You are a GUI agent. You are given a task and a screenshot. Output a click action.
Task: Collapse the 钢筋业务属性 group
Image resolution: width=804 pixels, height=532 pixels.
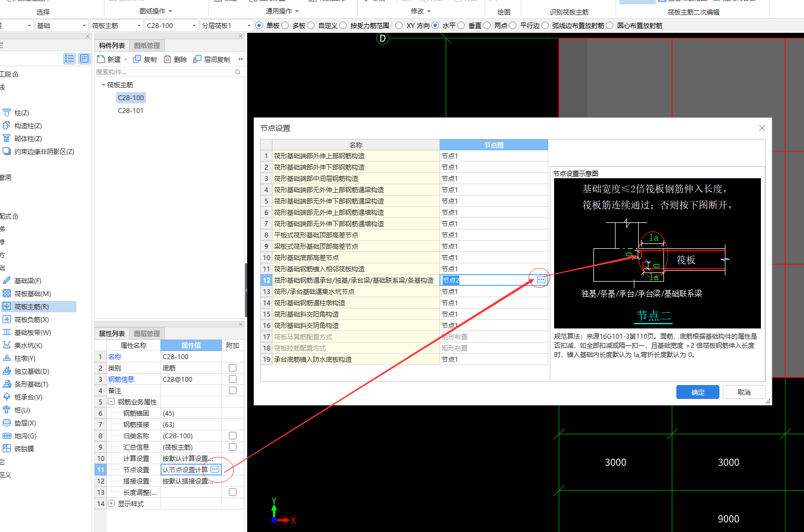(111, 402)
